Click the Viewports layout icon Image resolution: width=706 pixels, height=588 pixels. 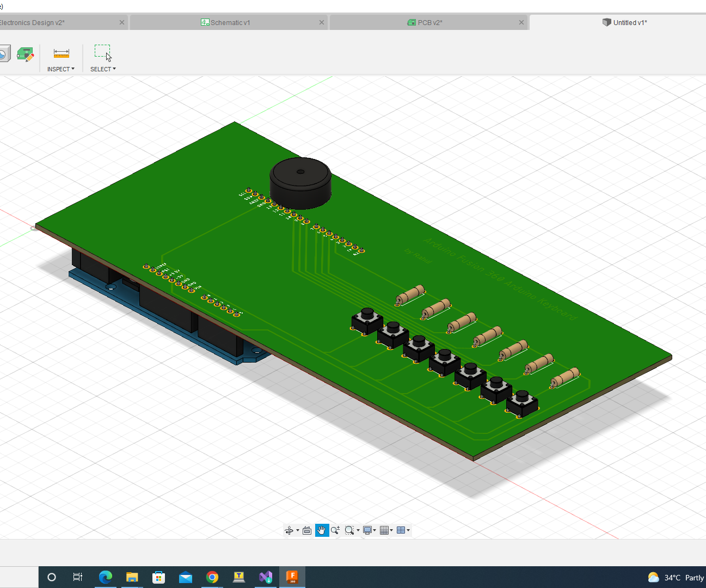pyautogui.click(x=401, y=530)
